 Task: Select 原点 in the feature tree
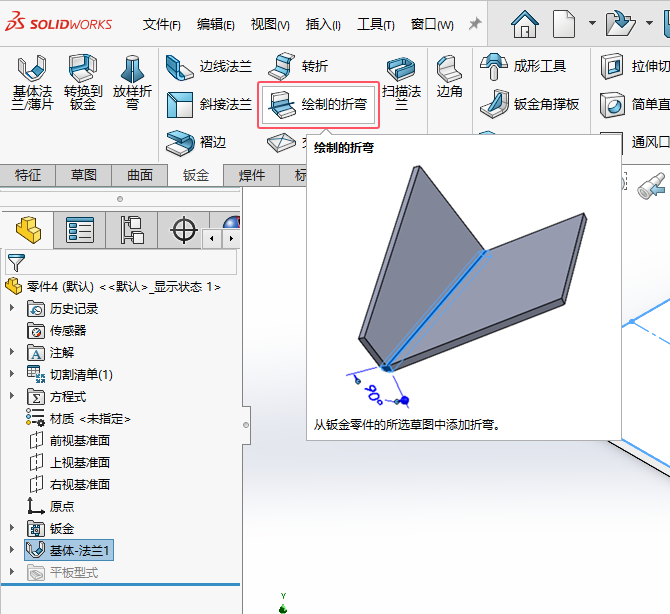coord(51,506)
